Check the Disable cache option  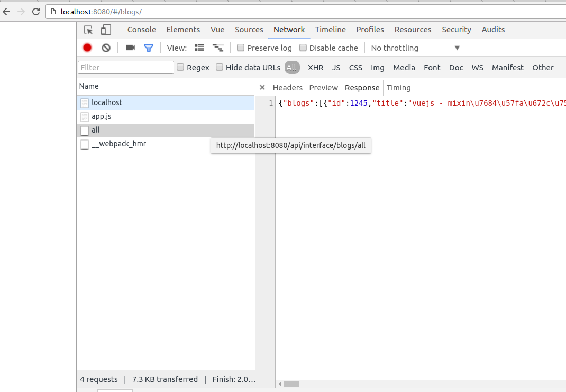coord(303,48)
